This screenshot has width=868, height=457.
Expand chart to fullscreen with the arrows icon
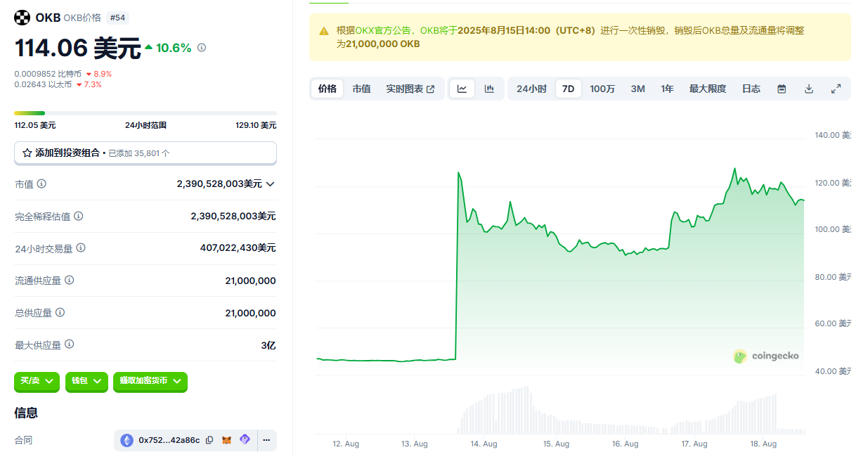click(836, 89)
